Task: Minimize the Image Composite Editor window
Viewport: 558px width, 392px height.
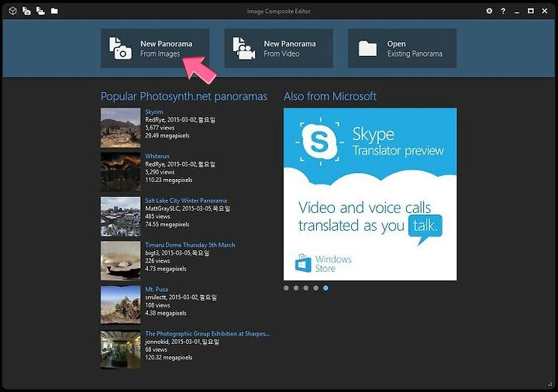Action: tap(517, 12)
